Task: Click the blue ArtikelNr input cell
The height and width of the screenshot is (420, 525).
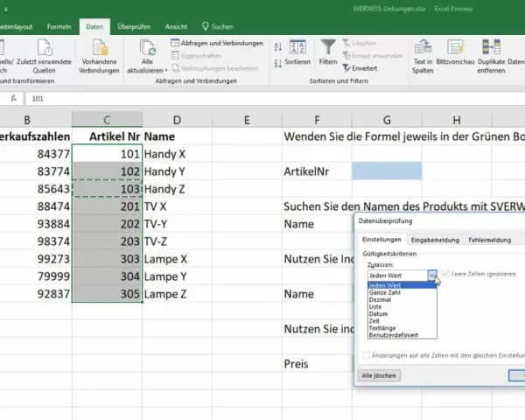Action: click(x=387, y=171)
